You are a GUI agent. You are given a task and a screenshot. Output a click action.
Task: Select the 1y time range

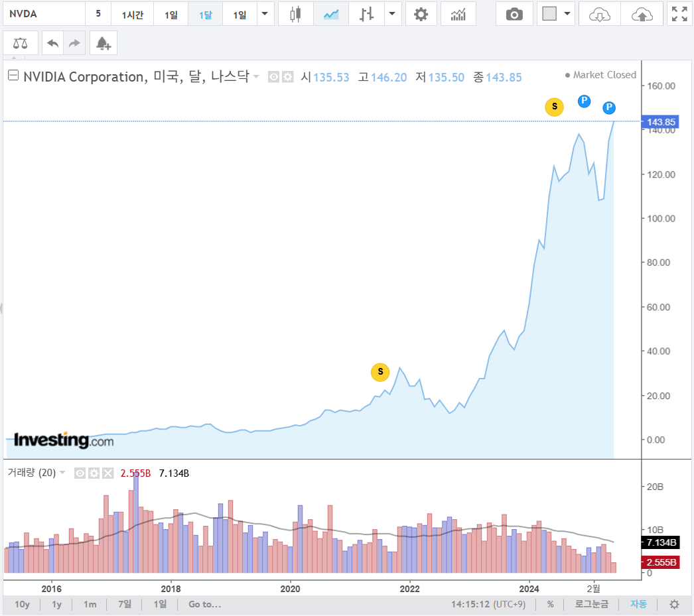tap(56, 604)
